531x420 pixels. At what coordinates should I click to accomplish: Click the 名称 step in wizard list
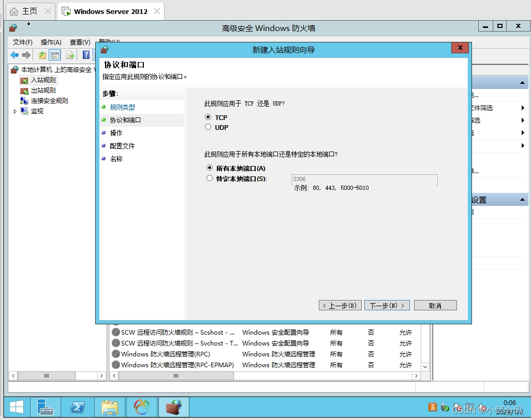116,159
